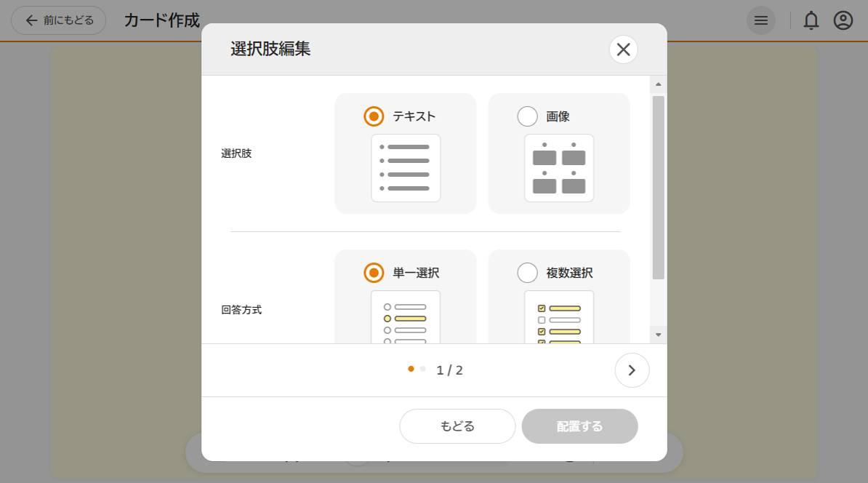Screen dimensions: 868x483
Task: Select the テキスト radio button
Action: pos(373,116)
